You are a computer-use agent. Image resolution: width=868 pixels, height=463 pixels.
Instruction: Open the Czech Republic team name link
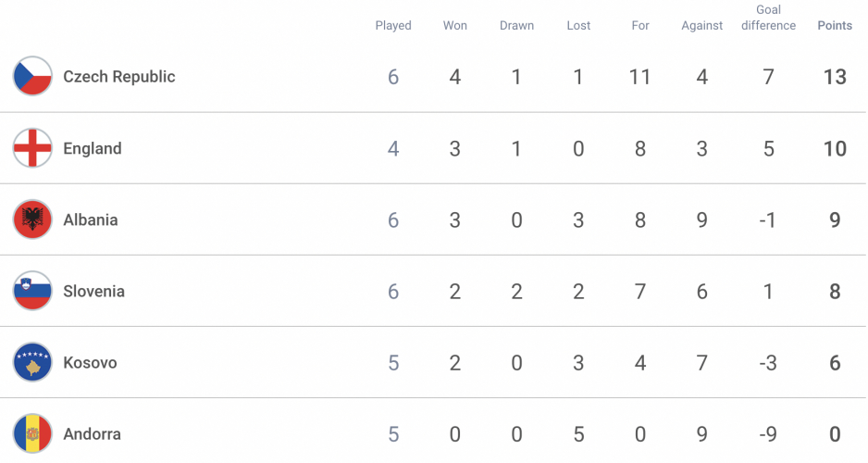tap(119, 77)
